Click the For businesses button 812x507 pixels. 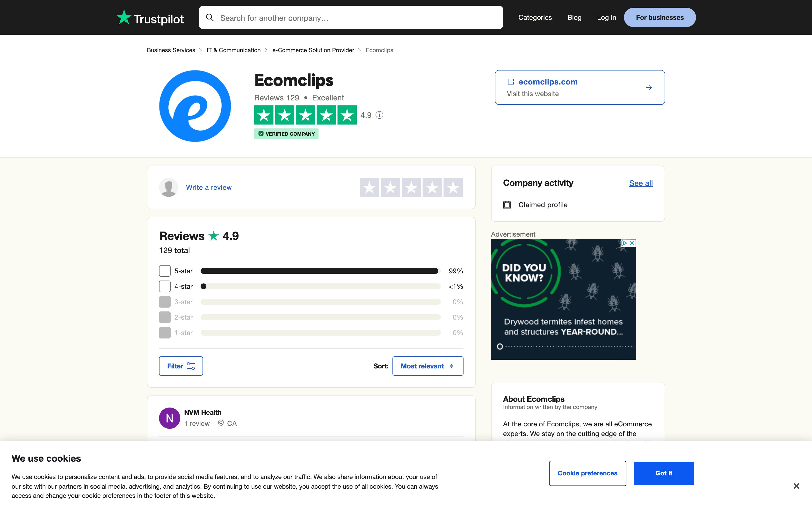[660, 17]
